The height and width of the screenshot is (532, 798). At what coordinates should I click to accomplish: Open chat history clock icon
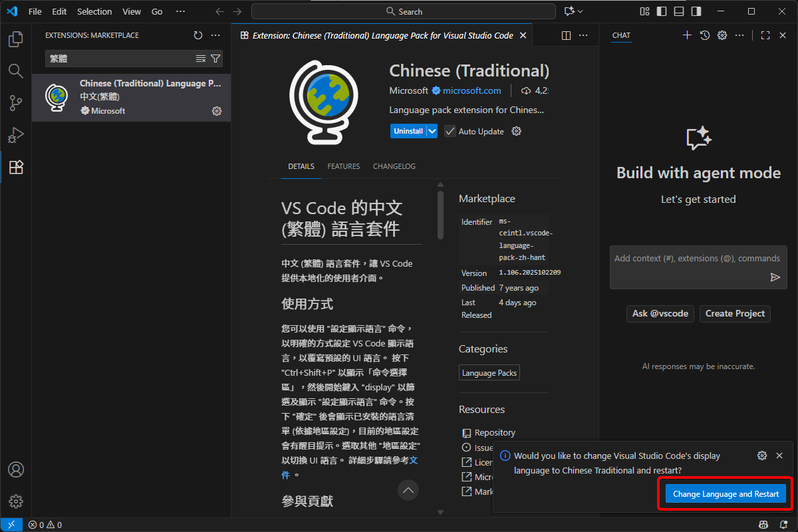[705, 35]
